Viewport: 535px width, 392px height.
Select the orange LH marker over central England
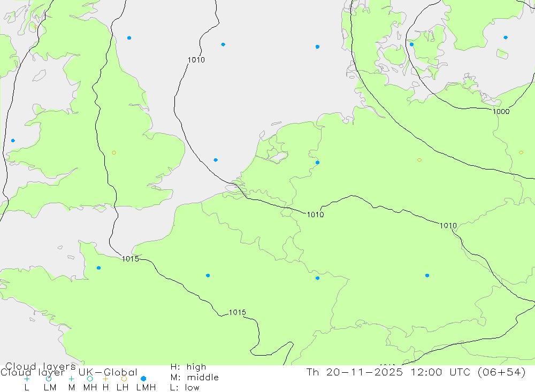tap(114, 152)
